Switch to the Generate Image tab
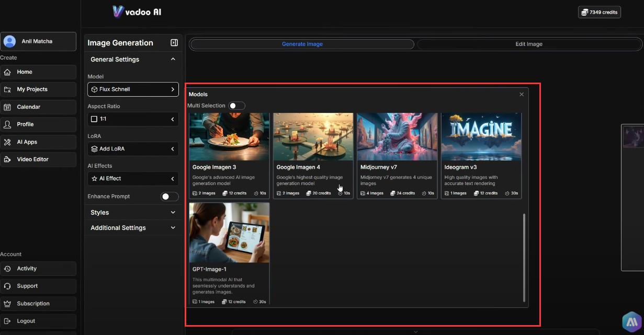Screen dimensions: 644x335 [302, 44]
